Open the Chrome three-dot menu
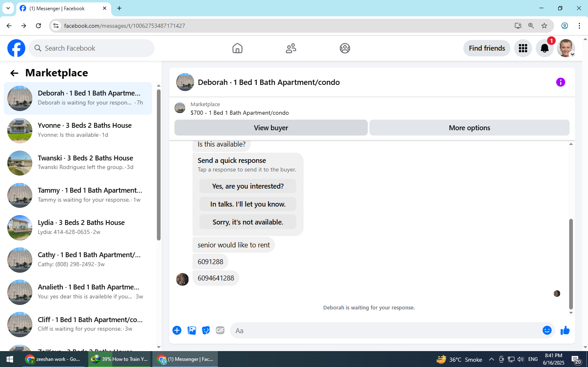Image resolution: width=588 pixels, height=367 pixels. (579, 26)
